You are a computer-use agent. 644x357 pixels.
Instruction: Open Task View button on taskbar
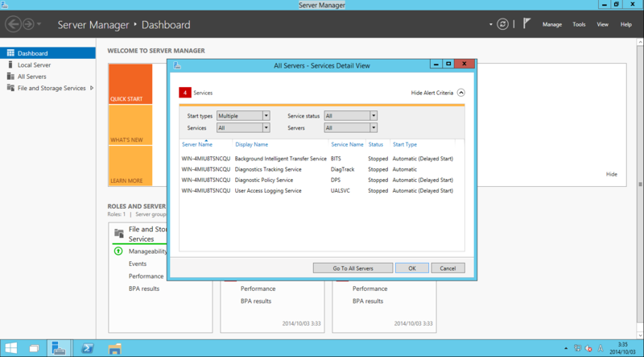click(x=35, y=349)
